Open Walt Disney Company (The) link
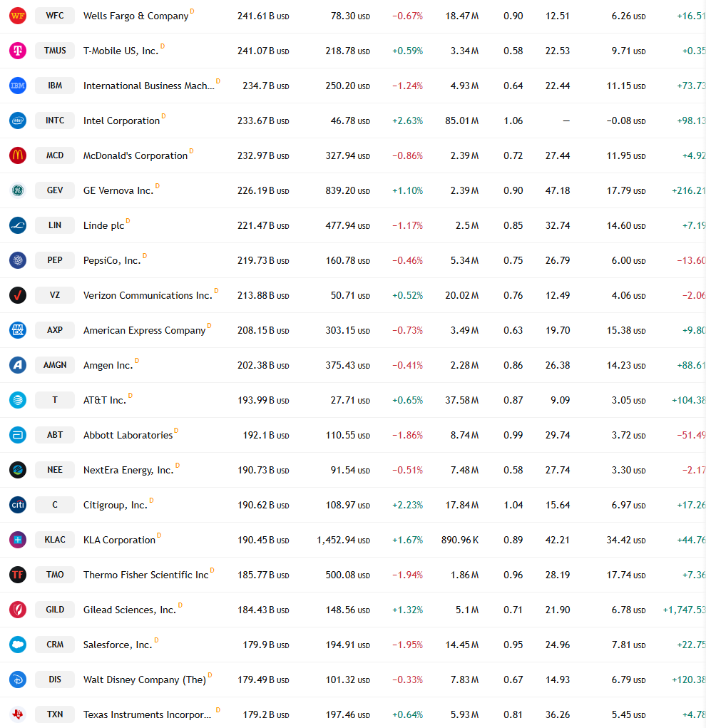 point(145,680)
